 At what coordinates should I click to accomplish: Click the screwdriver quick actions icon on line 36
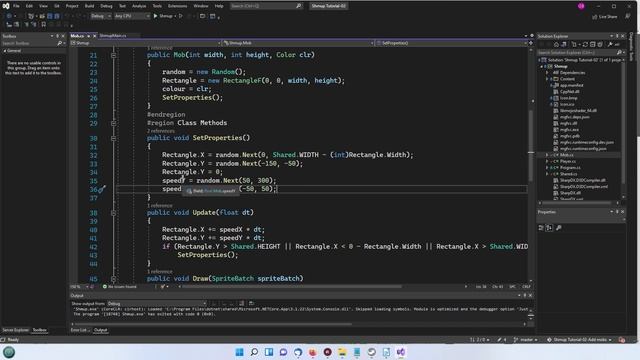(x=102, y=189)
